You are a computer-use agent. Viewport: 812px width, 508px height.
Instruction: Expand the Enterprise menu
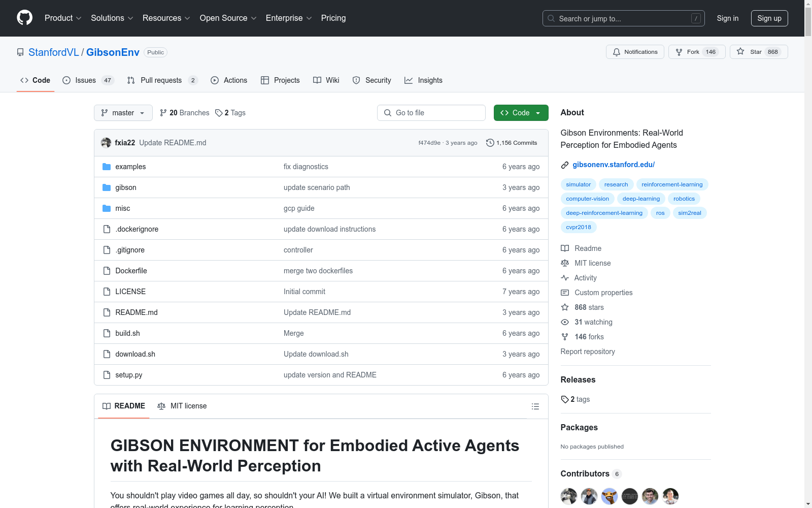289,18
